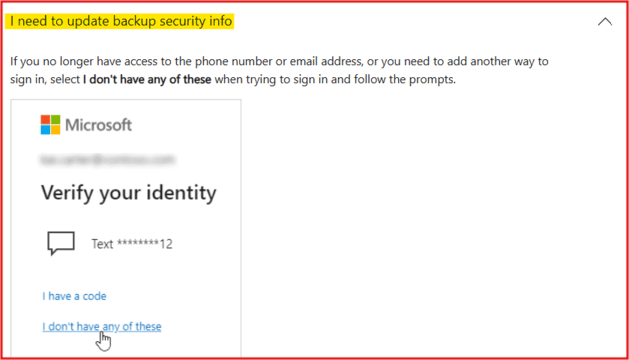Click the yellow square of Microsoft logo
Viewport: 629px width, 360px height.
(x=55, y=130)
